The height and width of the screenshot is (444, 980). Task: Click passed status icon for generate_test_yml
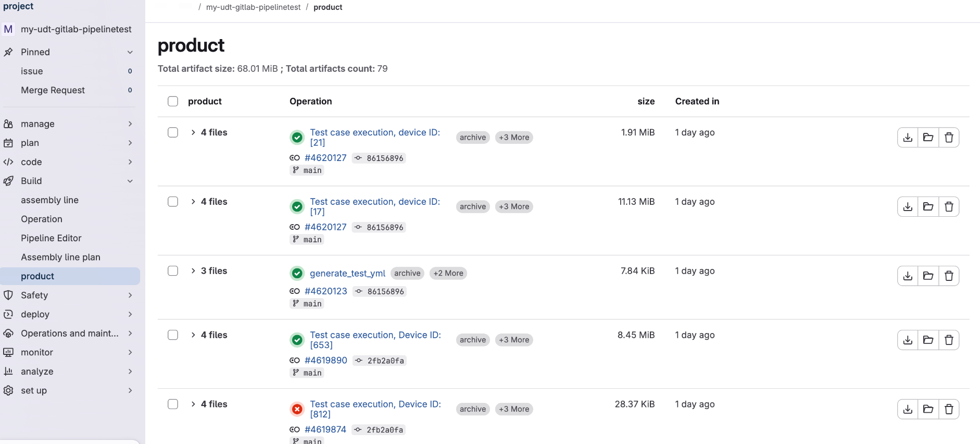point(297,273)
